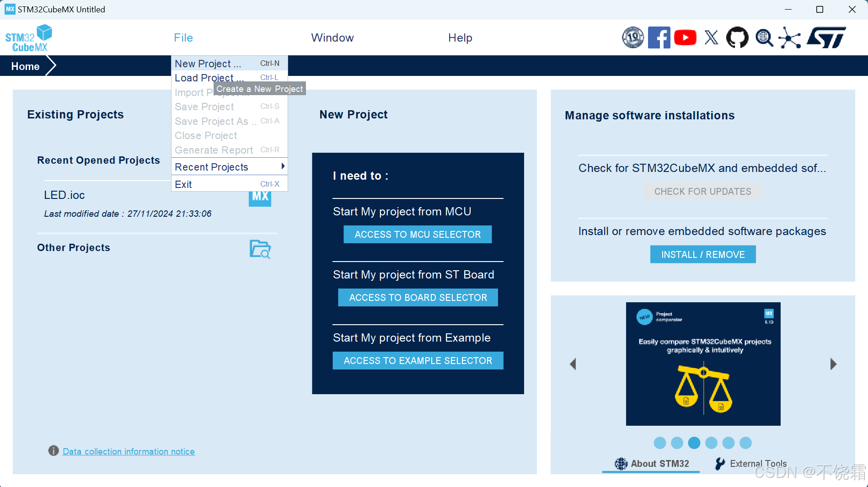Click the INSTALL / REMOVE button

(703, 254)
